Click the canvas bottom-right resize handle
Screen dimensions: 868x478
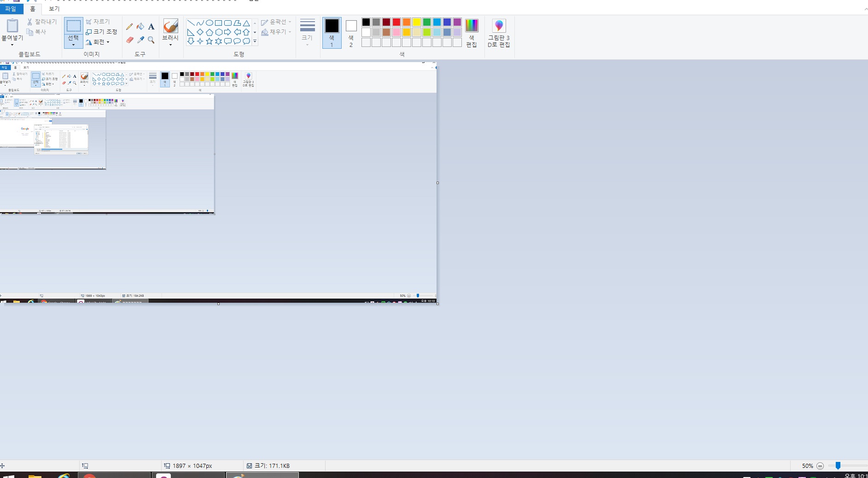pyautogui.click(x=437, y=304)
